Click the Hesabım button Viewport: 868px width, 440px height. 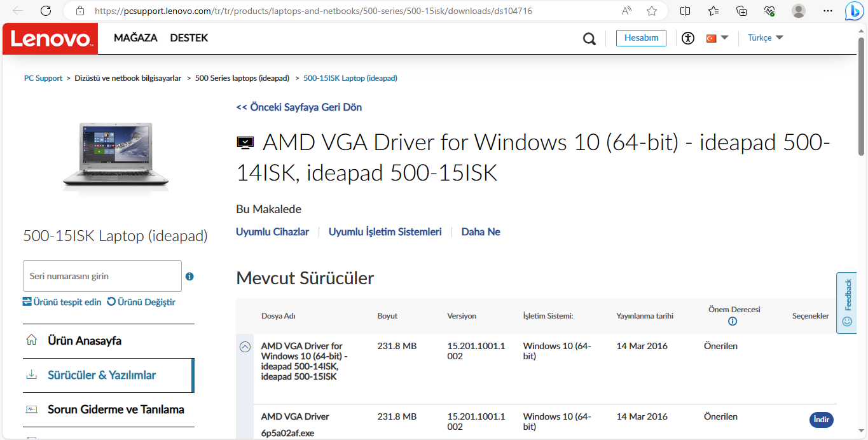tap(641, 38)
